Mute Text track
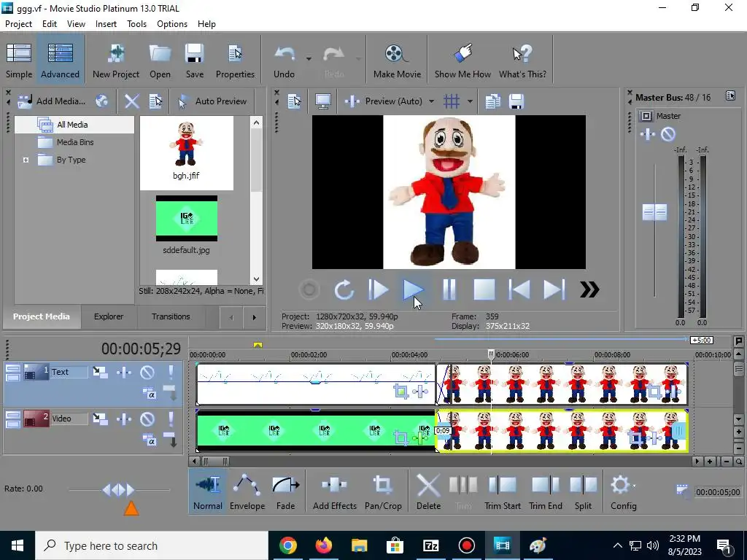This screenshot has height=560, width=747. tap(147, 373)
